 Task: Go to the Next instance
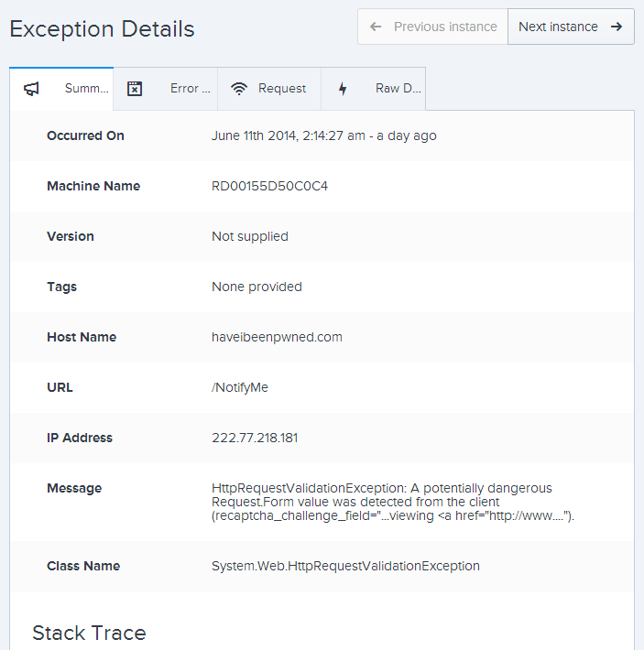click(x=571, y=27)
